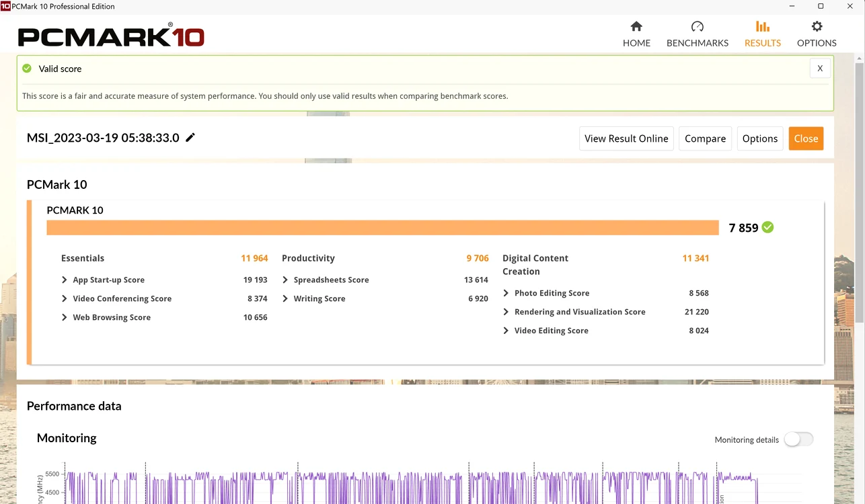Click the Photo Editing value 8 568
The height and width of the screenshot is (504, 865).
point(699,293)
